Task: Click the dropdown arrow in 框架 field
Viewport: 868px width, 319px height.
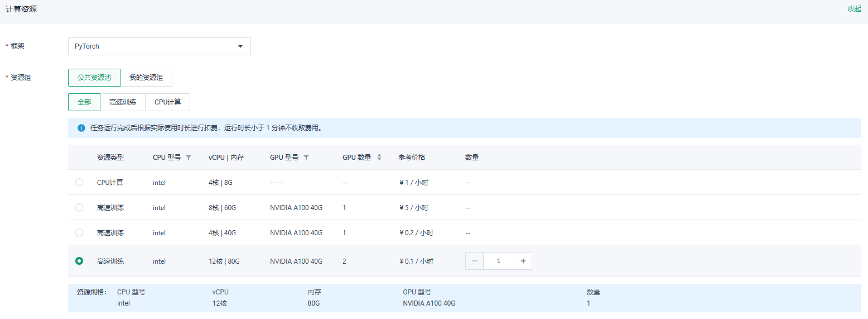Action: click(x=240, y=46)
